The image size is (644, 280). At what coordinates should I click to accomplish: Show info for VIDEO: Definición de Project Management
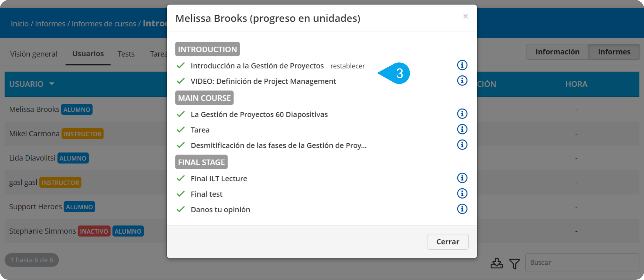pos(462,81)
